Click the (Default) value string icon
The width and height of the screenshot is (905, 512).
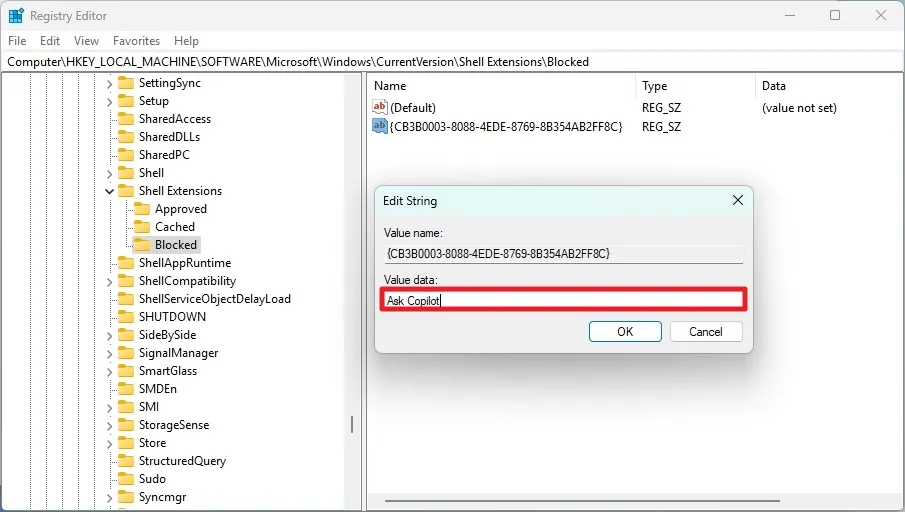(x=380, y=107)
